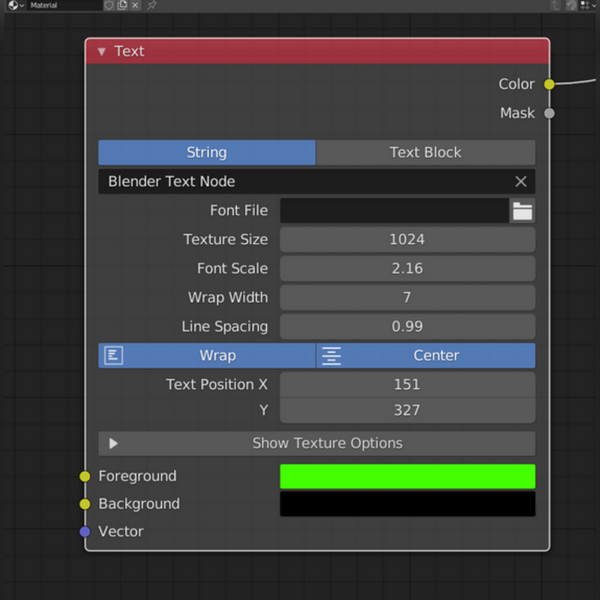Switch to the Text Block tab
The image size is (600, 600).
tap(426, 152)
